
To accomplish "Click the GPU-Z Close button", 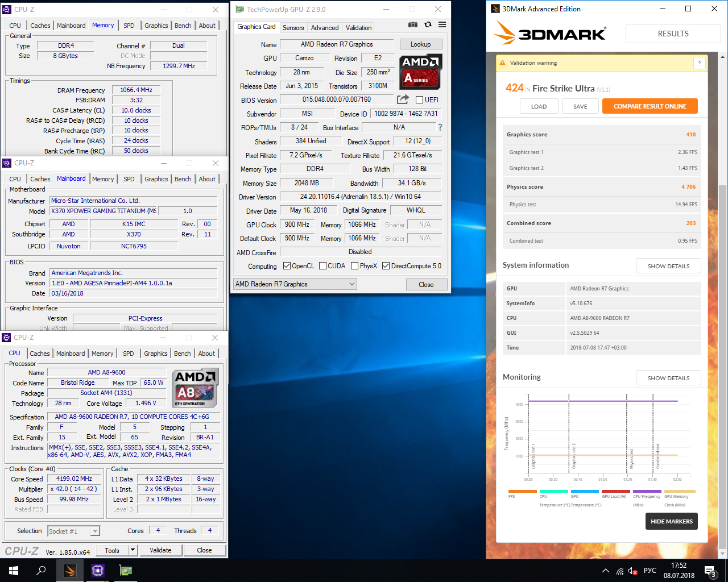I will (426, 284).
